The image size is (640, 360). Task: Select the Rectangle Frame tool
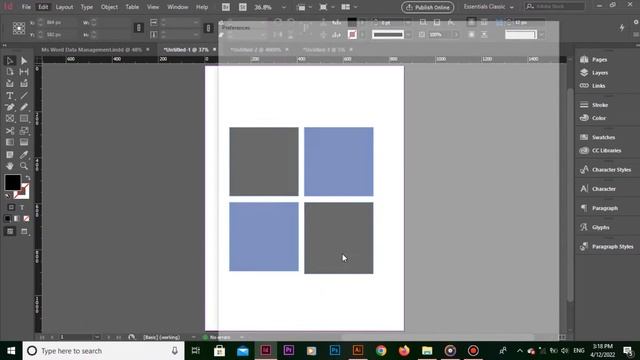point(10,119)
